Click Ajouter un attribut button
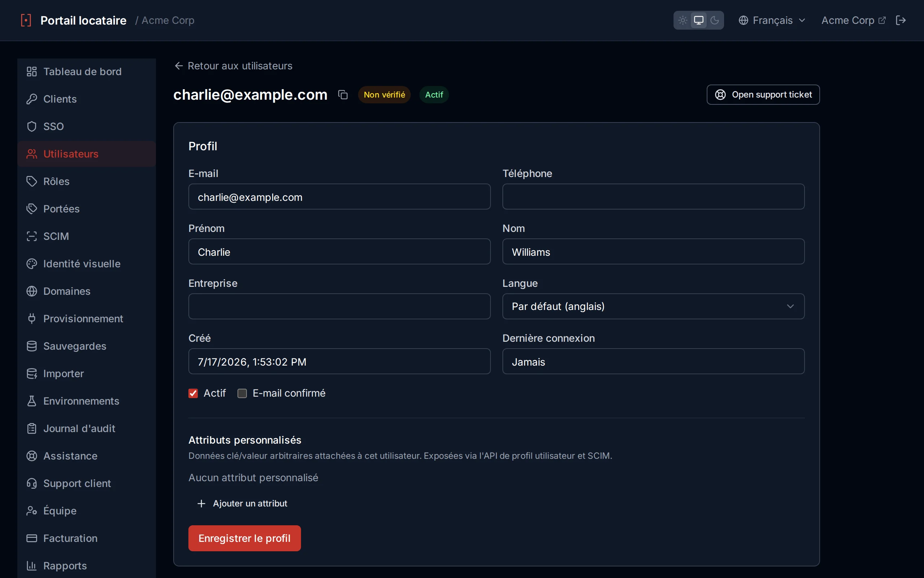This screenshot has height=578, width=924. 242,504
